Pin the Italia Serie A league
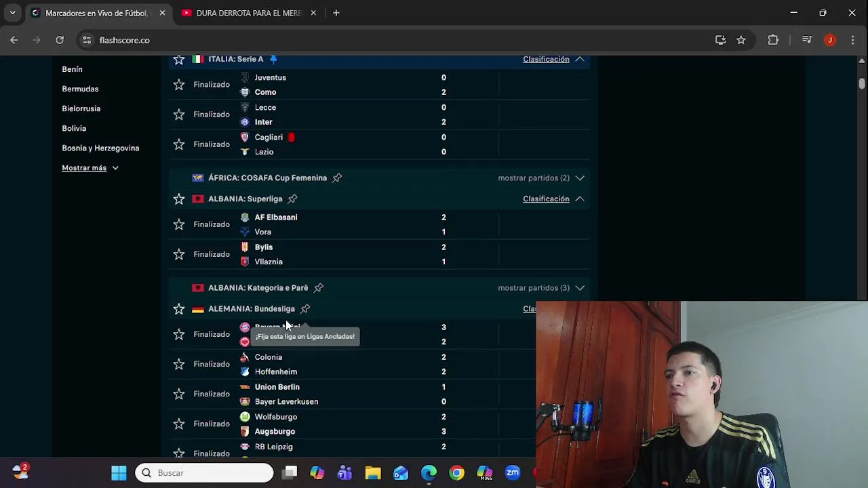Viewport: 868px width, 488px height. (273, 59)
